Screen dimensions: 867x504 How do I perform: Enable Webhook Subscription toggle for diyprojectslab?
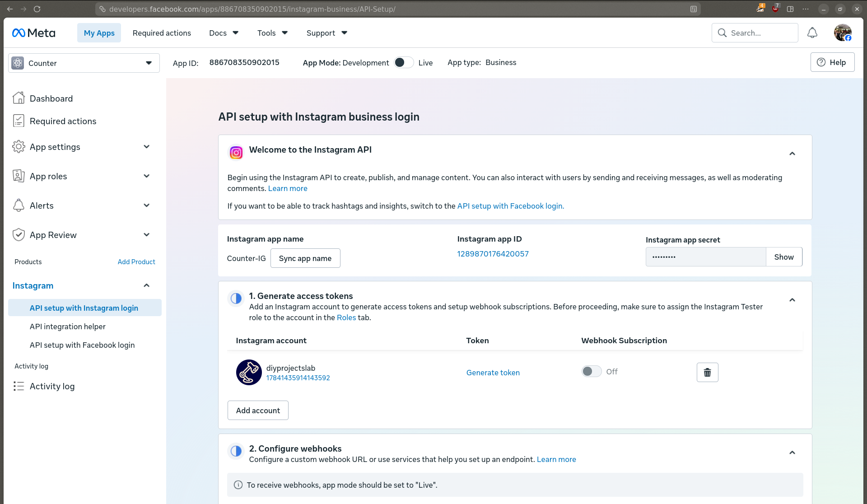point(592,371)
